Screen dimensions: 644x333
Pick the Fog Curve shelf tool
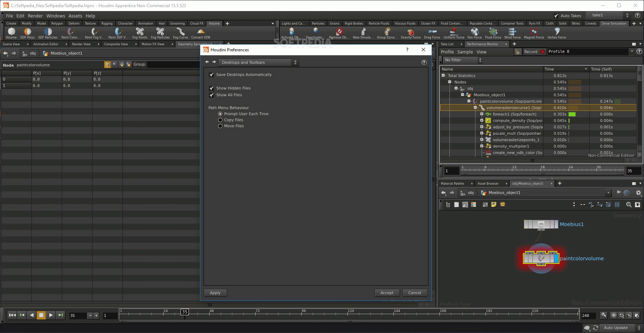click(x=181, y=33)
